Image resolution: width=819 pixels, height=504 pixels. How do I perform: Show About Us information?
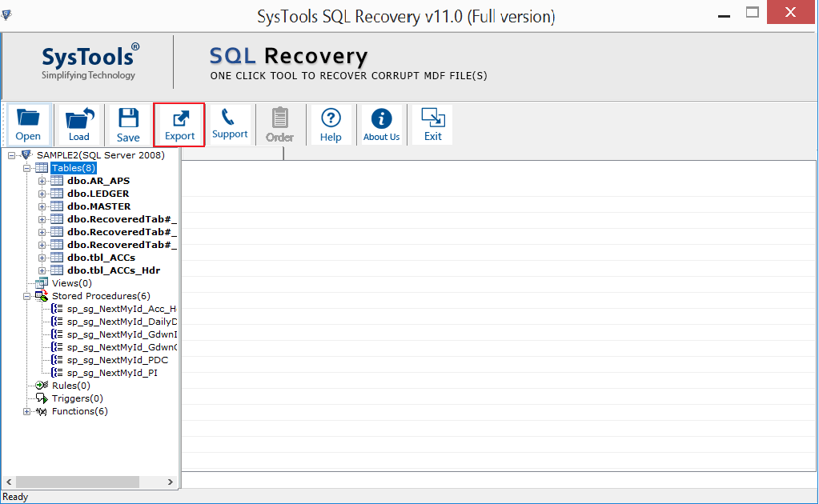pos(381,125)
